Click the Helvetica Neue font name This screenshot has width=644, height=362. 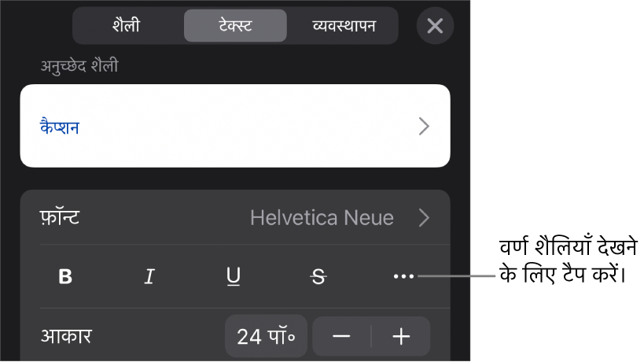[322, 218]
